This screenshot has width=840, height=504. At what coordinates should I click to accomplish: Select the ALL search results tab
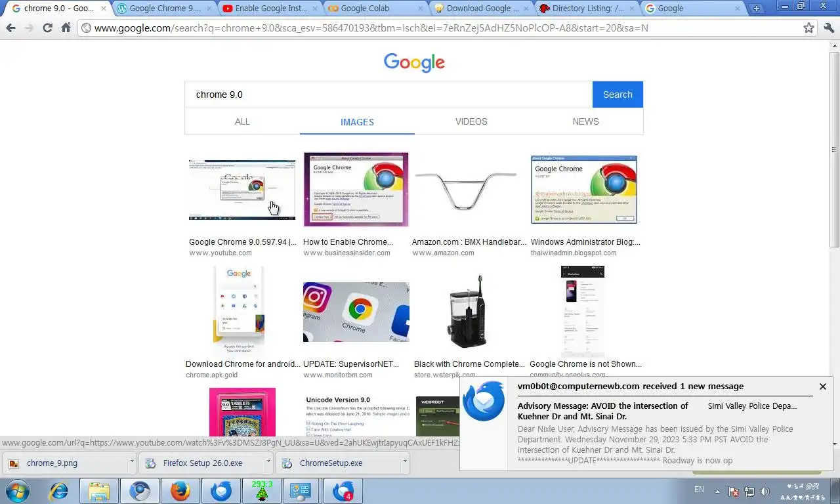coord(242,121)
